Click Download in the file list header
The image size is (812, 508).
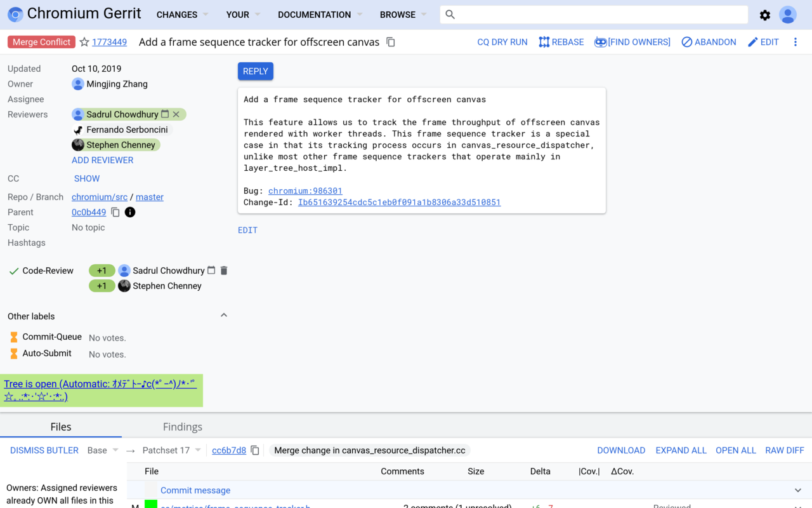pos(621,450)
